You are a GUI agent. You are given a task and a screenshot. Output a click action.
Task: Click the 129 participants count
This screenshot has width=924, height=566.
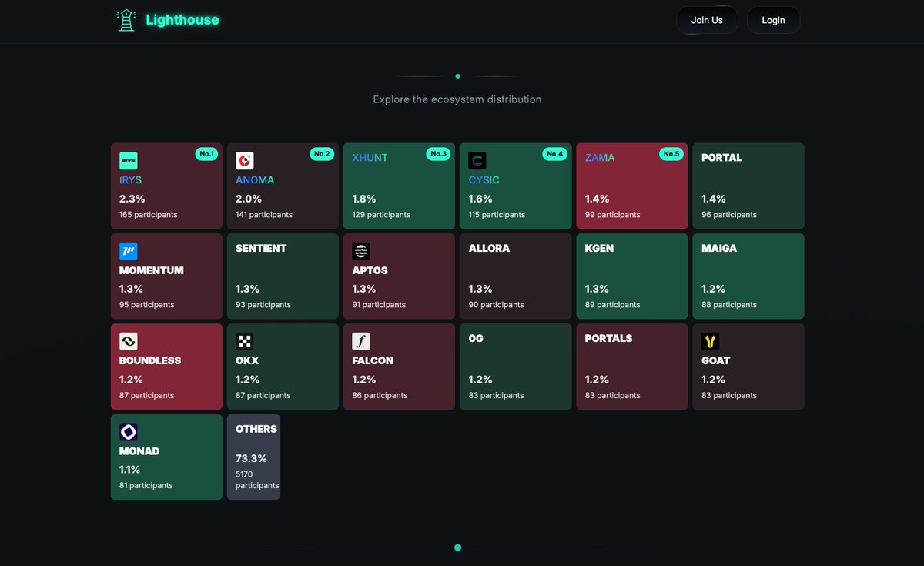[x=381, y=215]
